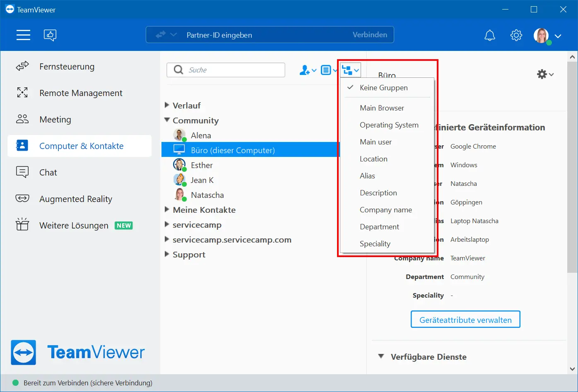Screen dimensions: 578x392
Task: Click the profile avatar picture
Action: click(x=541, y=36)
